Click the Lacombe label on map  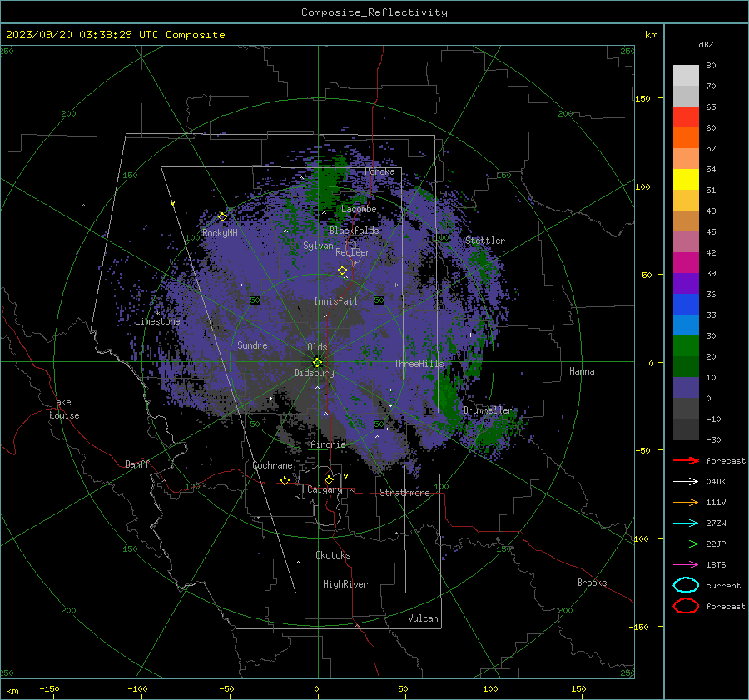[x=359, y=209]
